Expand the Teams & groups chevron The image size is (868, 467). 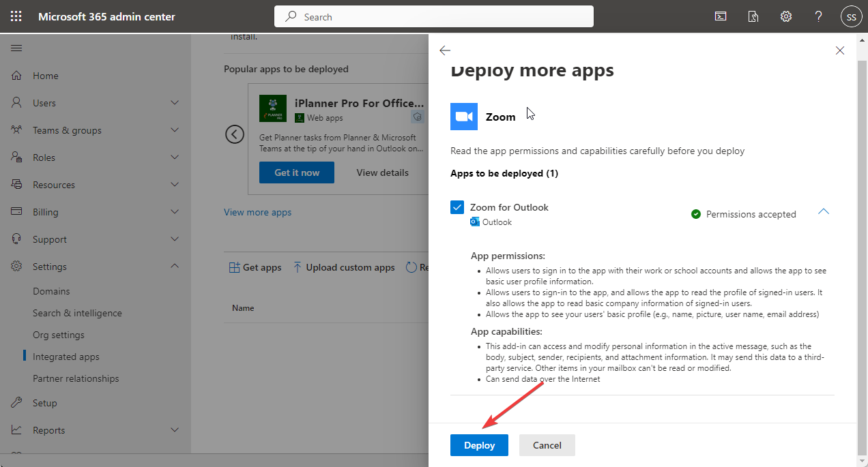pyautogui.click(x=175, y=130)
